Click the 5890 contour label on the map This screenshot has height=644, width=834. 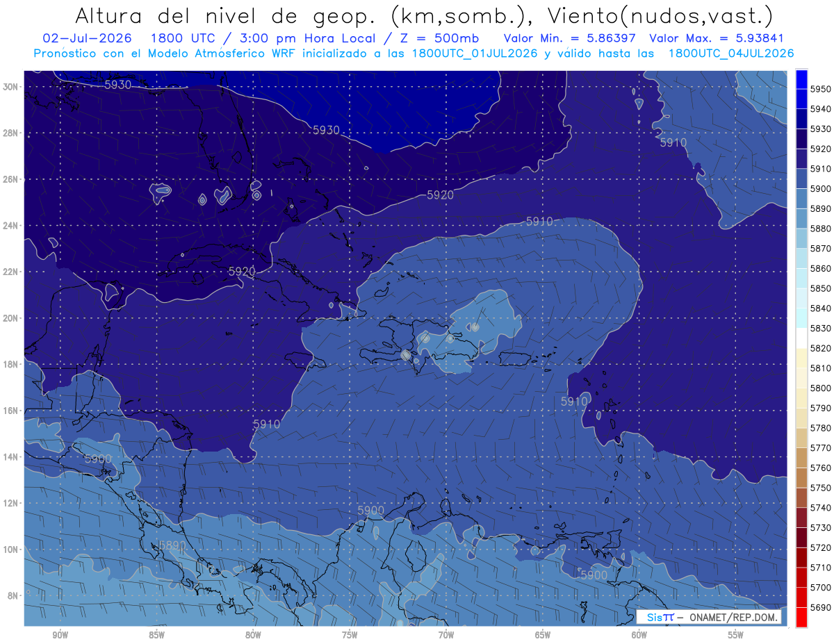tap(172, 545)
